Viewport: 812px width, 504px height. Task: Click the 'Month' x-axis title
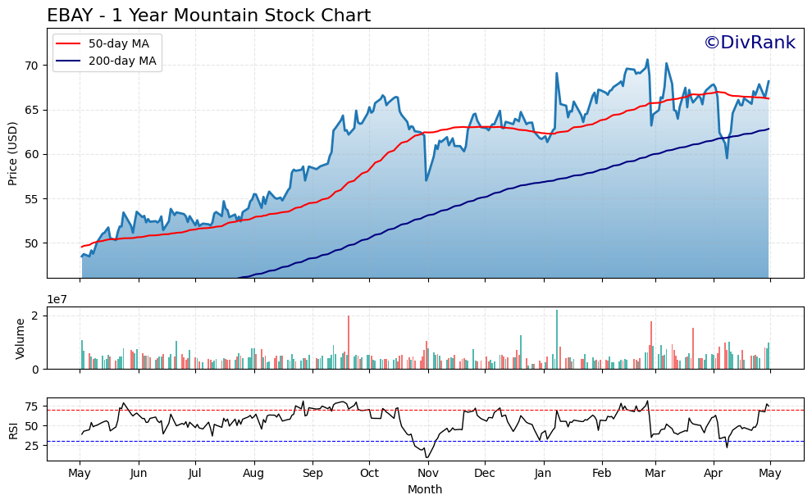[x=425, y=489]
